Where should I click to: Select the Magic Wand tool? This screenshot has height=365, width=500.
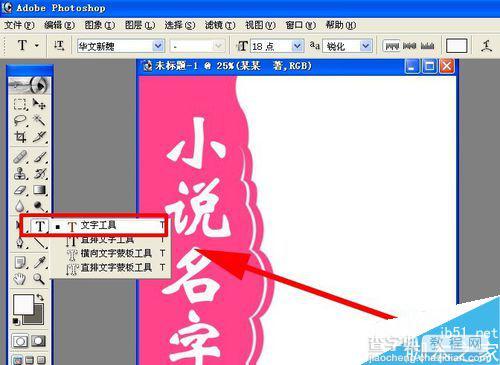39,120
